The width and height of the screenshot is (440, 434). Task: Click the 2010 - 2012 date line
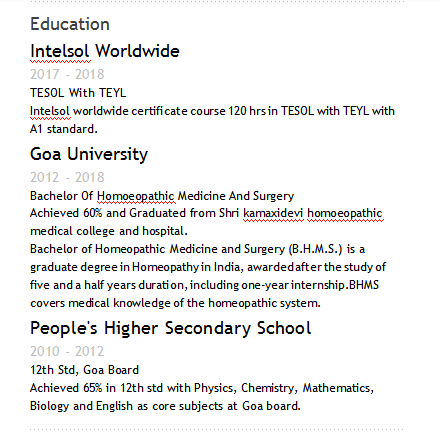tap(67, 351)
